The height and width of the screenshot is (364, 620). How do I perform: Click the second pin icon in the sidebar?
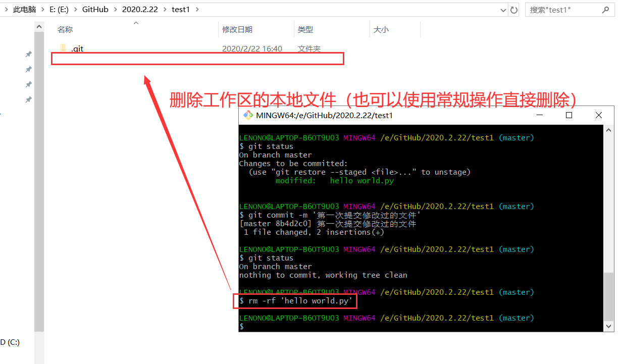coord(28,69)
